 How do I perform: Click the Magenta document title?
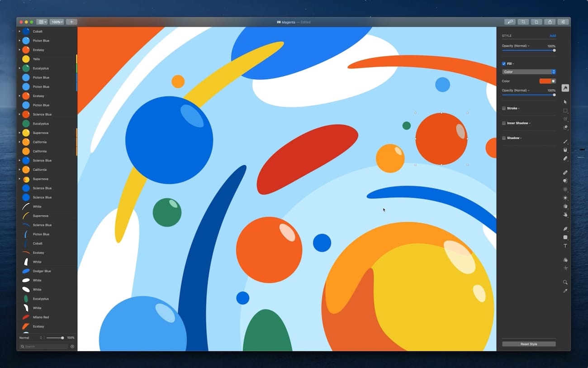288,22
